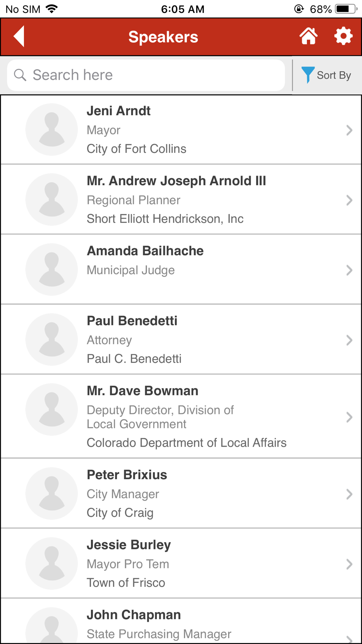The height and width of the screenshot is (644, 362).
Task: Go to the Home screen icon
Action: point(308,36)
